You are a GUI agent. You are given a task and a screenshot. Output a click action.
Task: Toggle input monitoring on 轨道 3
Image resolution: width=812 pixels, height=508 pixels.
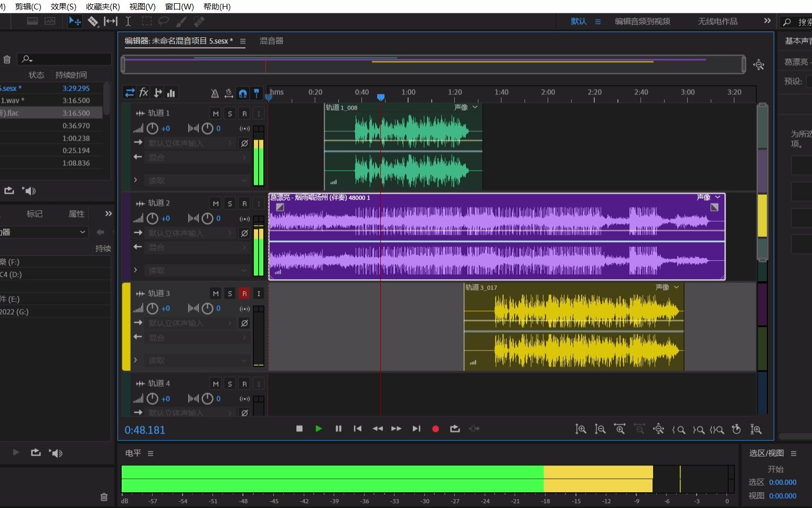point(259,294)
